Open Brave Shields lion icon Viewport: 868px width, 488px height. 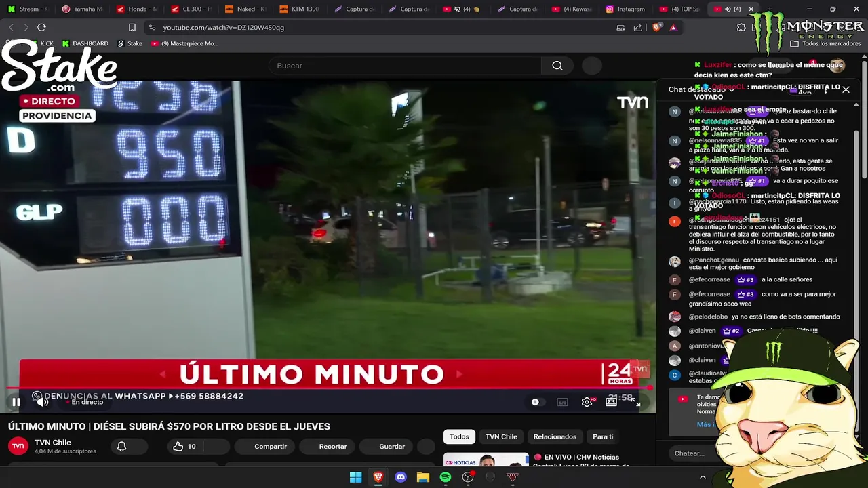click(x=656, y=28)
